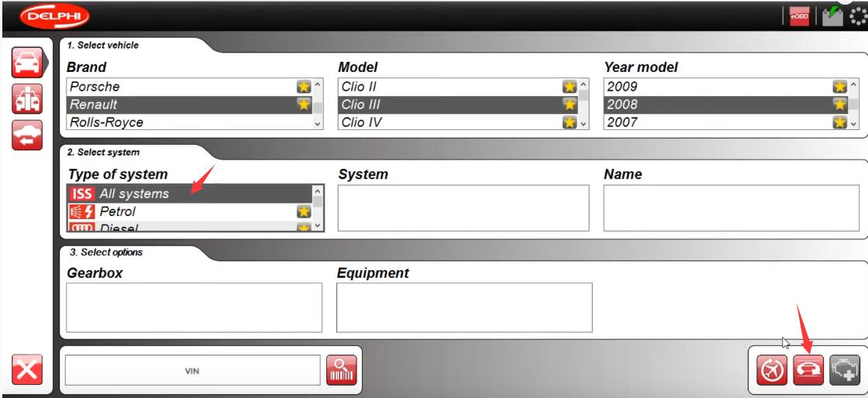
Task: Click the Year model list scroll-up arrow
Action: tap(853, 84)
